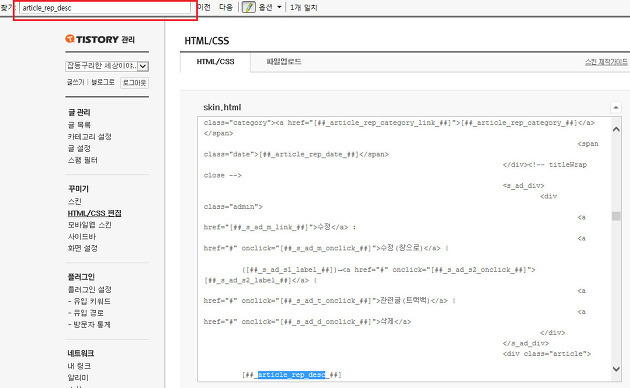Click the 플러그인 section heading
This screenshot has width=630, height=388.
tap(81, 277)
